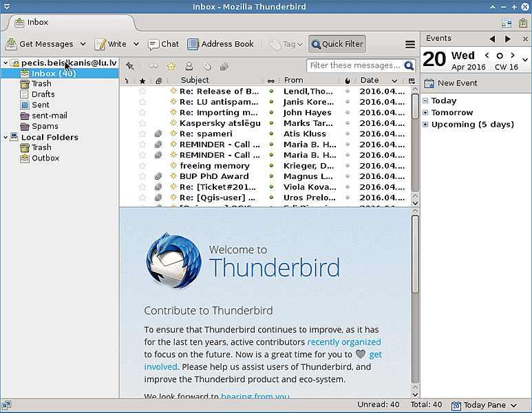Click Get Messages button
532x413 pixels.
pyautogui.click(x=40, y=44)
